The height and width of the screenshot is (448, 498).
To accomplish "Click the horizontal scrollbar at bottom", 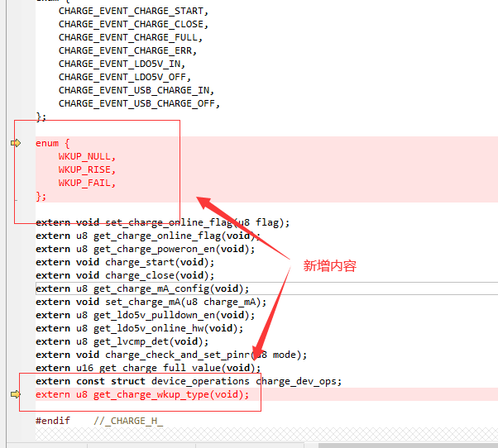I will [408, 446].
